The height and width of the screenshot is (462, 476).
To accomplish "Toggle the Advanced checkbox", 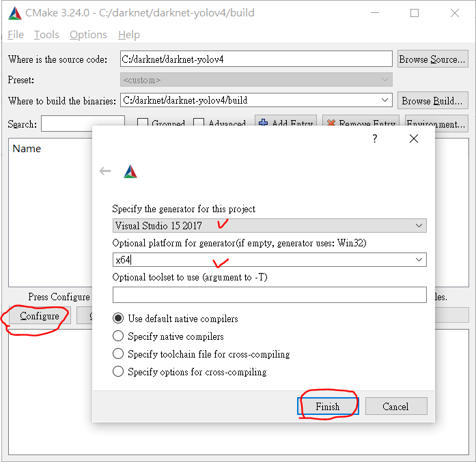I will coord(199,123).
